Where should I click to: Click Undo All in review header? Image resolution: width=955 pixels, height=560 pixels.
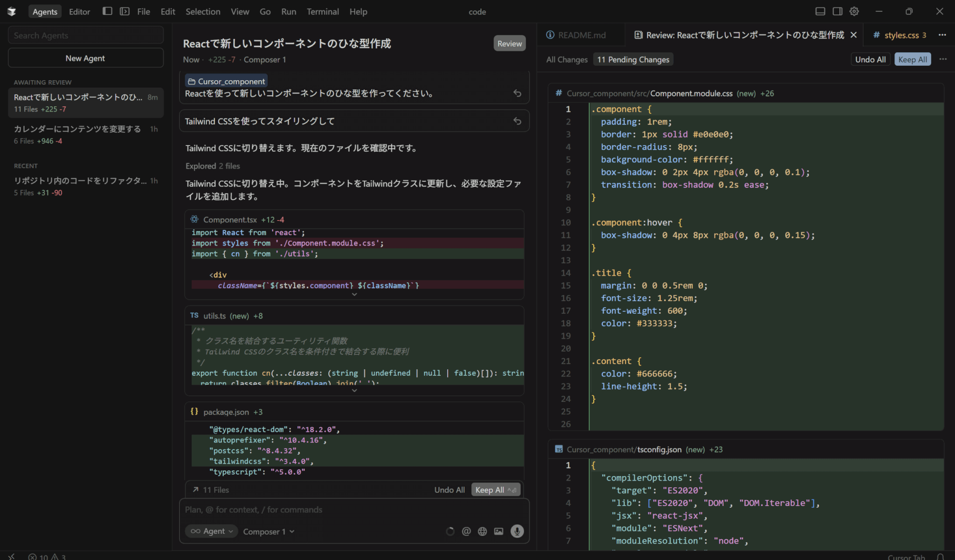coord(870,59)
